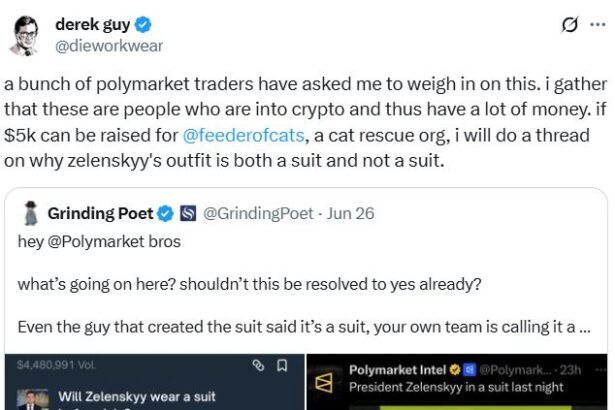
Task: Click Grinding Poet's verified badge
Action: 164,212
